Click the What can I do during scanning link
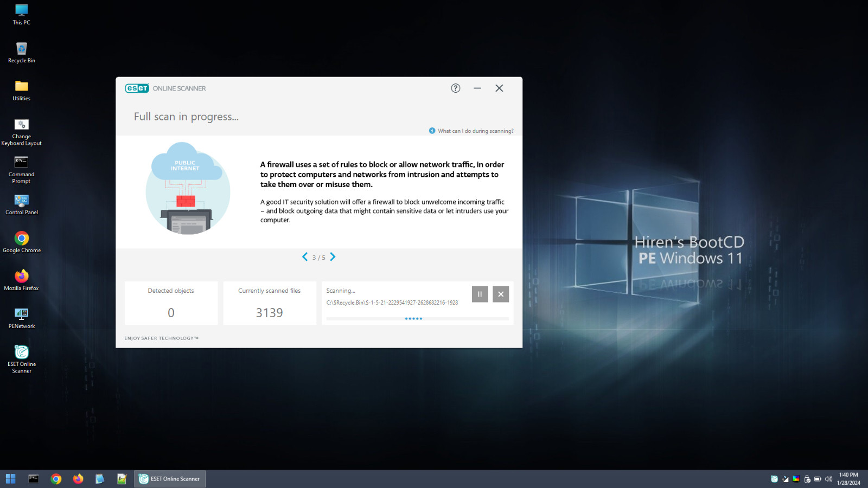868x488 pixels. click(475, 131)
